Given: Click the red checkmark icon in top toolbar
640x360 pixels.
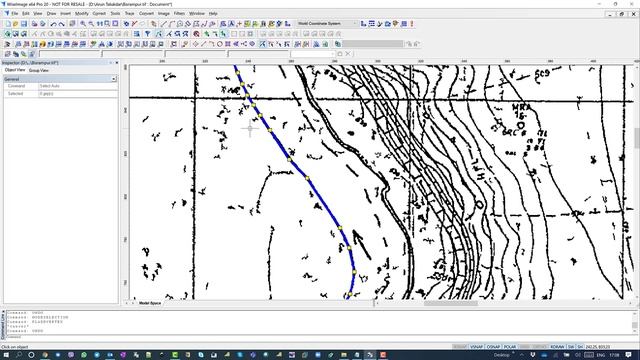Looking at the screenshot, I should tap(134, 24).
